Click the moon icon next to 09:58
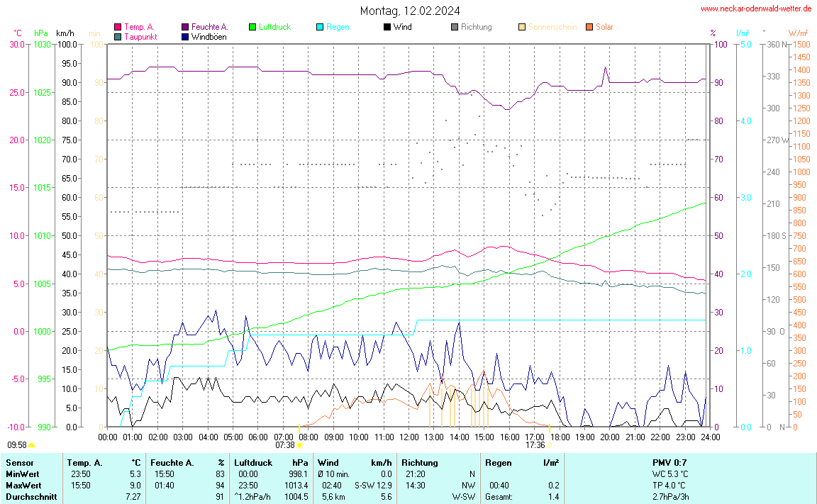This screenshot has height=504, width=817. click(32, 445)
